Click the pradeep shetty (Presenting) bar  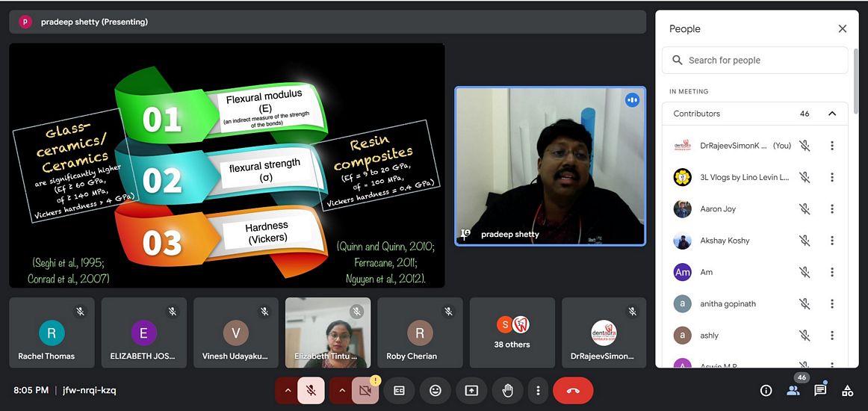(x=328, y=22)
